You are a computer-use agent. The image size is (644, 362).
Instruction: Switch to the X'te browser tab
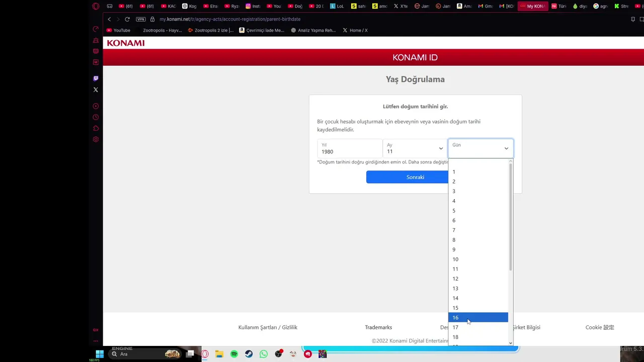coord(400,6)
